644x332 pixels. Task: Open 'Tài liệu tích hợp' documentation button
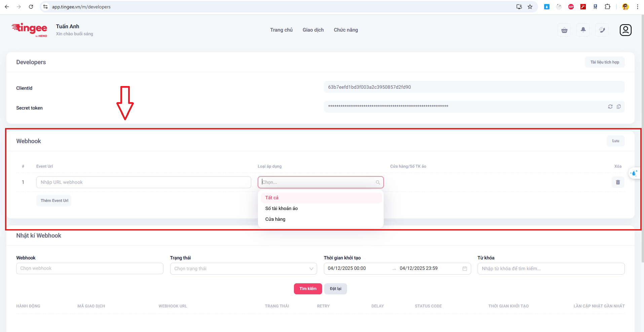pos(604,62)
